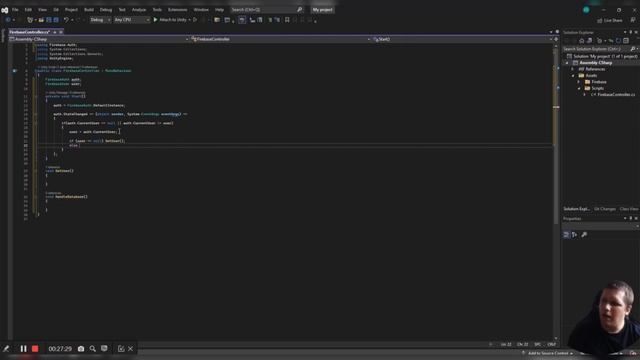Select FirebaseController.cs in Solution Explorer

616,94
